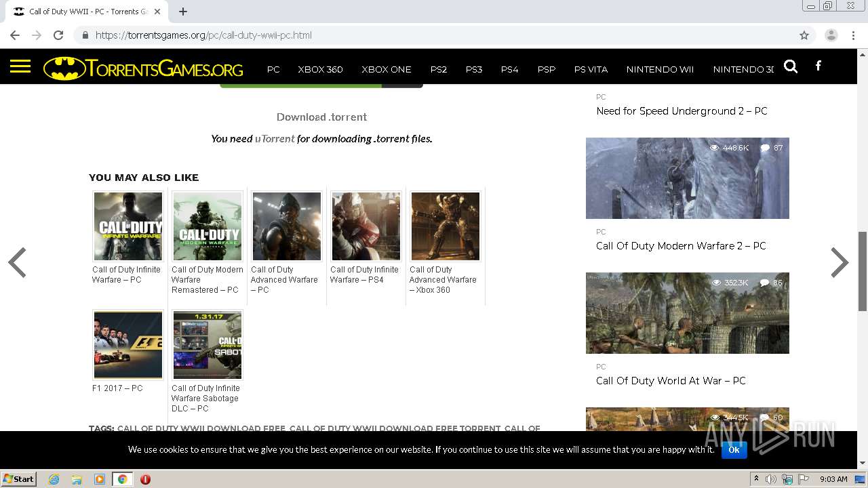
Task: Select the XBOX 360 menu item
Action: pos(320,69)
